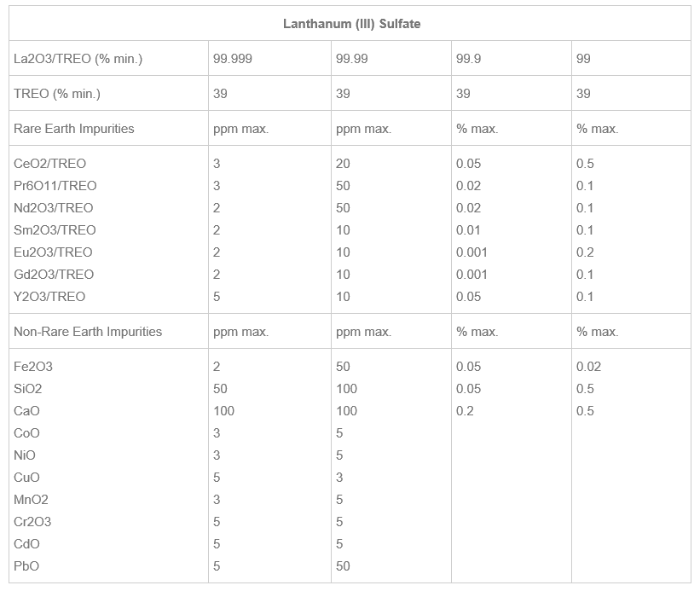Click the Nd2O3/TREO row label
The image size is (700, 597).
pyautogui.click(x=54, y=208)
